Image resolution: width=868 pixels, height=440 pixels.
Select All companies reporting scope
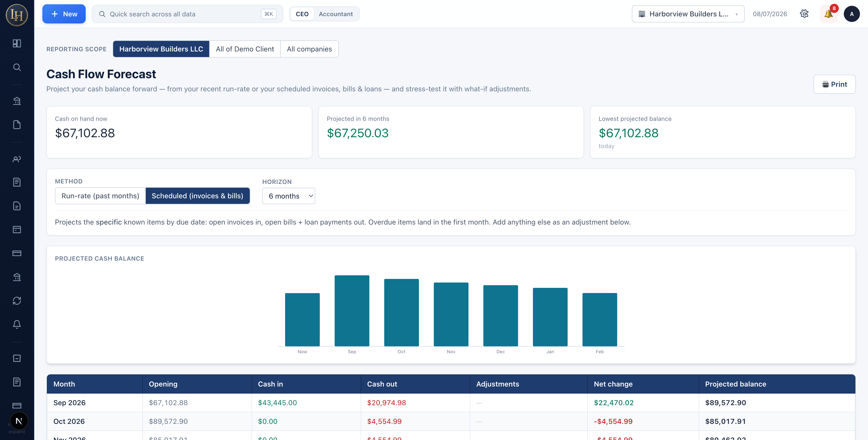[309, 49]
